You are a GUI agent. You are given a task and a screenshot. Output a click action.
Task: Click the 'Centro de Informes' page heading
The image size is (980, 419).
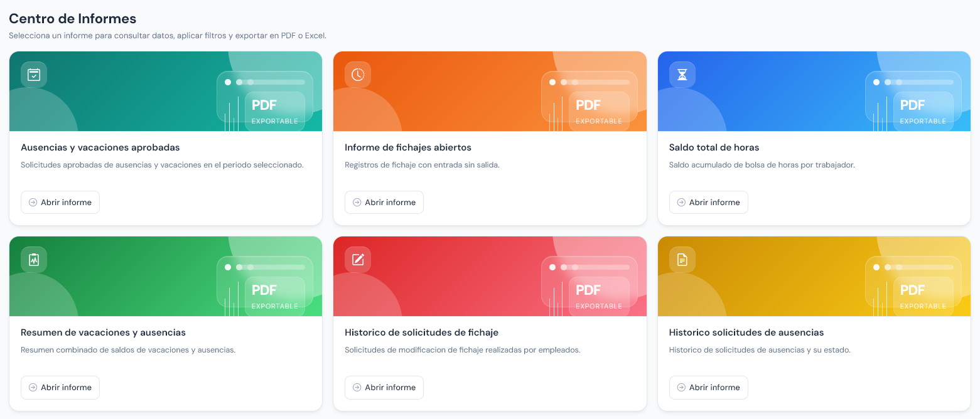(x=73, y=19)
